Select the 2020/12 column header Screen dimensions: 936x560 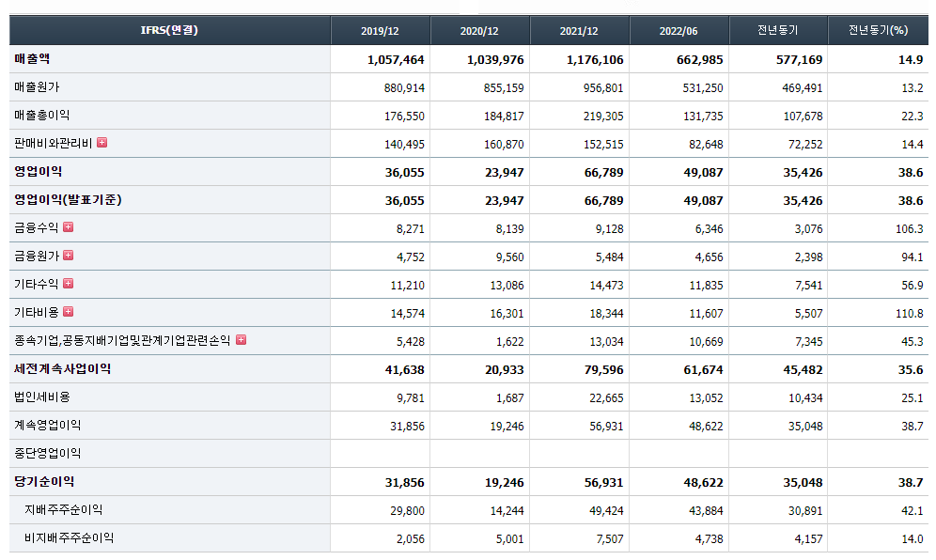click(x=479, y=30)
